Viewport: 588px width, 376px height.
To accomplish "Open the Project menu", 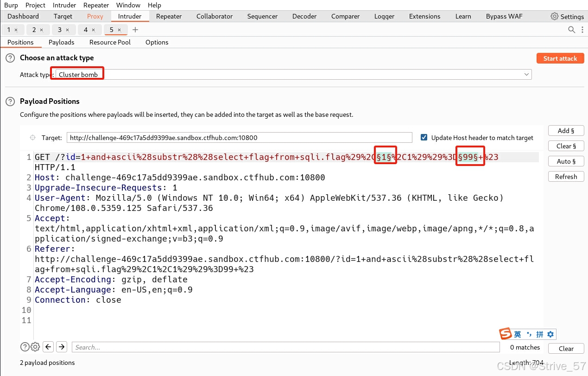I will coord(35,5).
